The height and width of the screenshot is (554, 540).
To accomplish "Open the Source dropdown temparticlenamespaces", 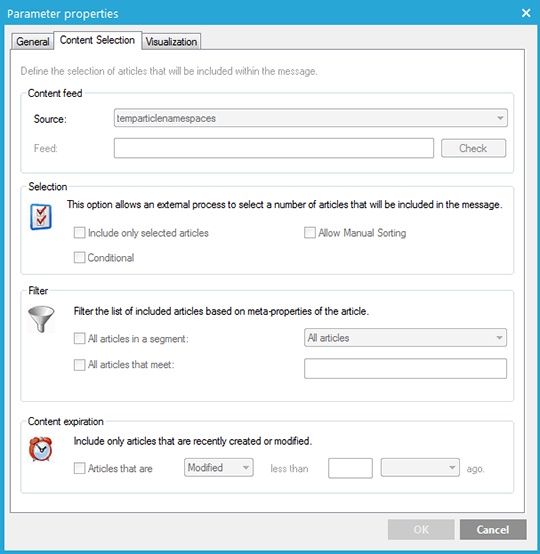I will click(x=311, y=118).
